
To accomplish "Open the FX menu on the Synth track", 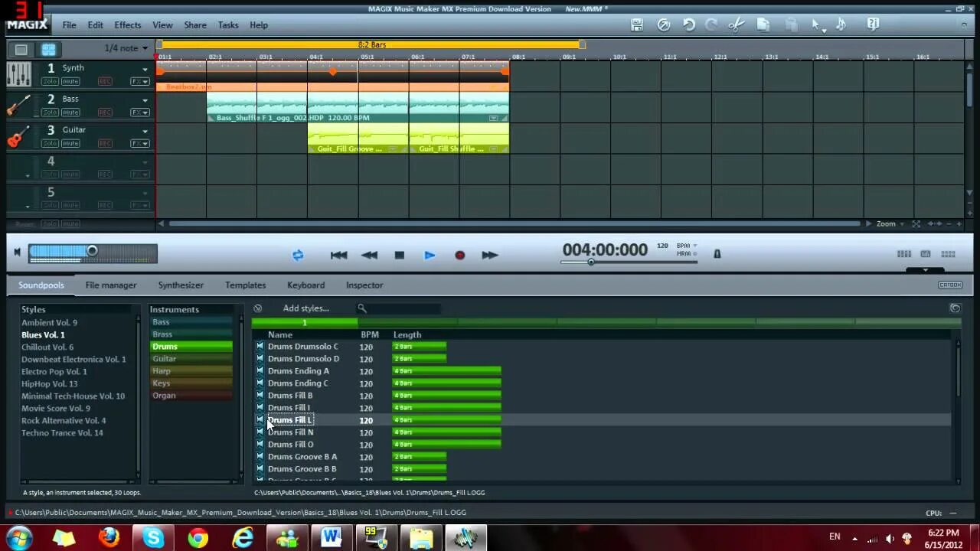I will (x=139, y=81).
